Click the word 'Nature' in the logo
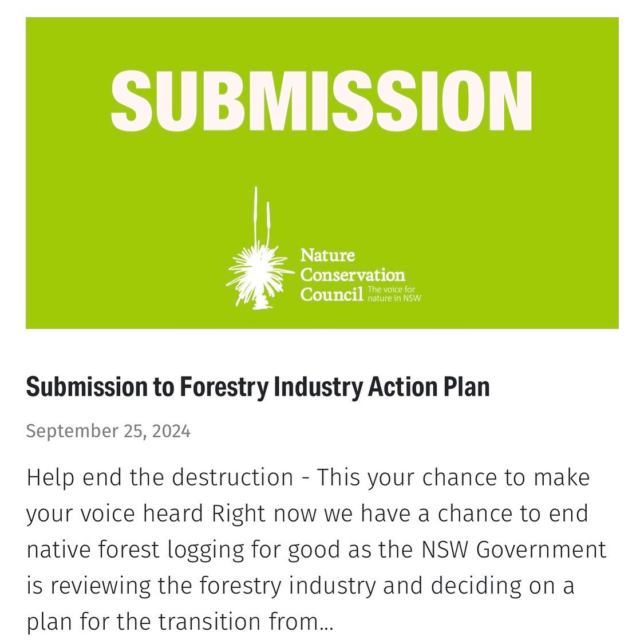 coord(327,255)
